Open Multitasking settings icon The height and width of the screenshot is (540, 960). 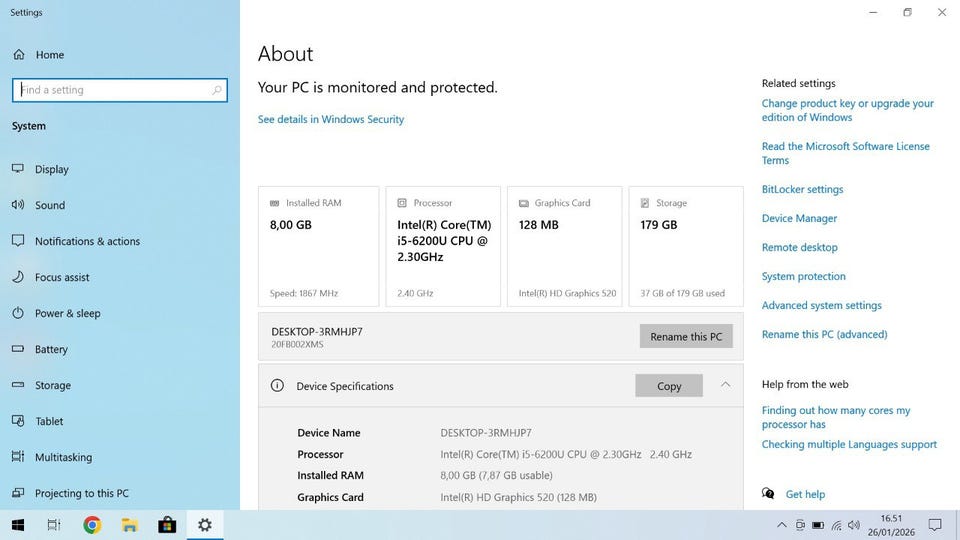(18, 456)
